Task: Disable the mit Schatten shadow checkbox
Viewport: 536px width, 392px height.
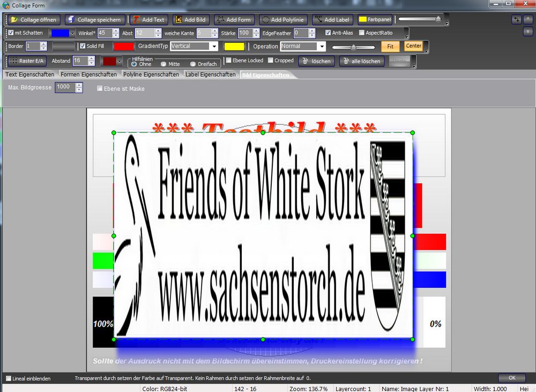Action: pyautogui.click(x=11, y=33)
